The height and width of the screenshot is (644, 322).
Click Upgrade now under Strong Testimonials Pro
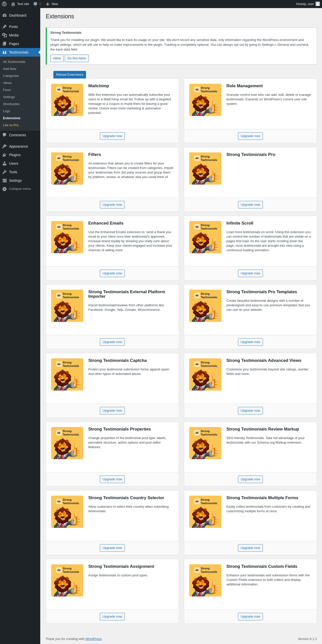[x=250, y=205]
